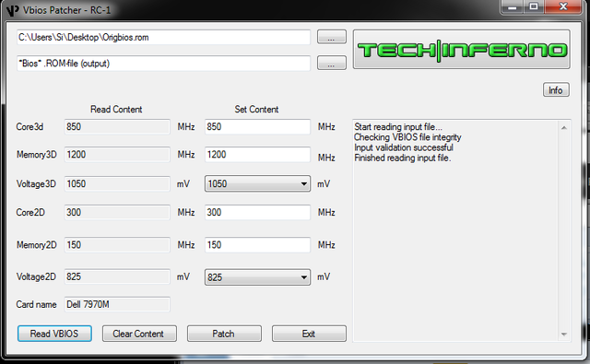Browse for the input ROM file
Screen dimensions: 590x364
(332, 37)
